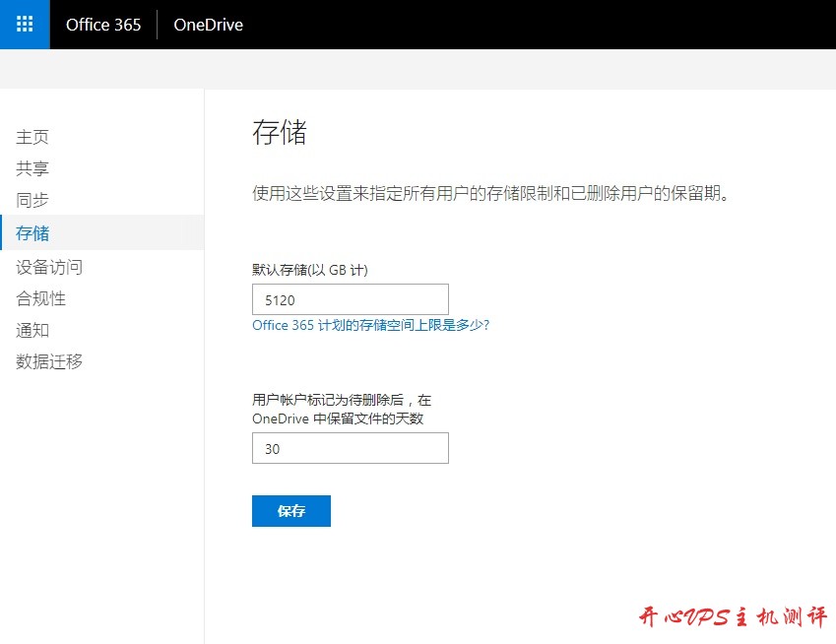Image resolution: width=836 pixels, height=644 pixels.
Task: Open the 同步 (Sync) settings page
Action: pos(32,200)
